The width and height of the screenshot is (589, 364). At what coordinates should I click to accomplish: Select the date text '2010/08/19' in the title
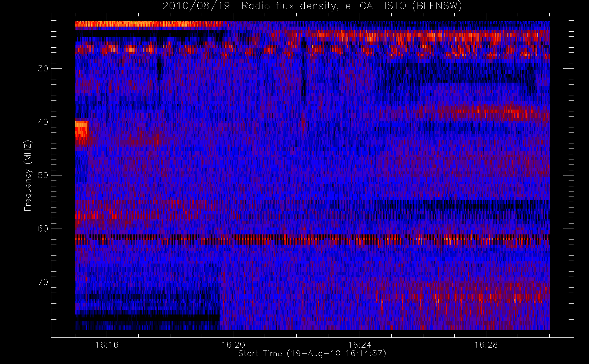point(196,6)
